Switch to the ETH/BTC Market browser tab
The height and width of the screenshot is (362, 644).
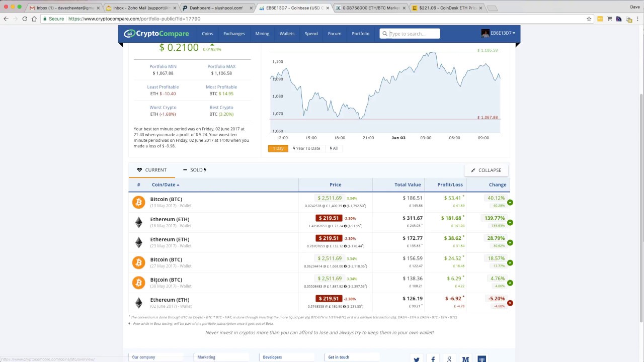[x=370, y=8]
